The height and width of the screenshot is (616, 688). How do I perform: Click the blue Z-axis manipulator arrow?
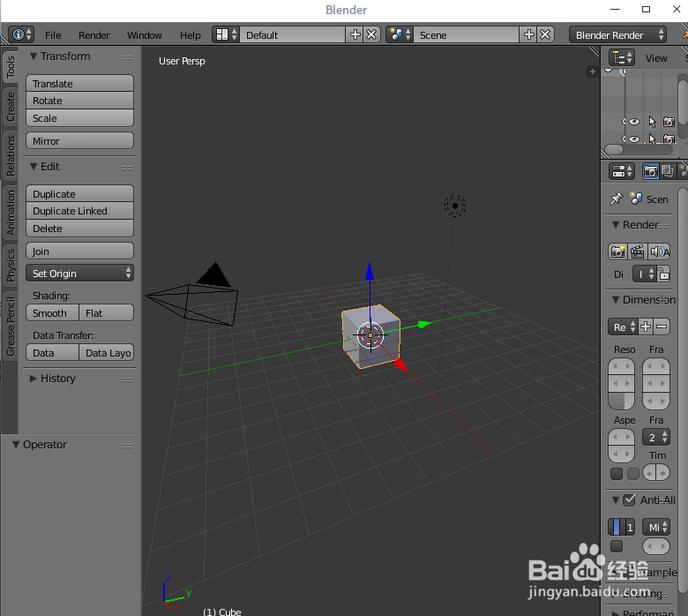pyautogui.click(x=370, y=271)
